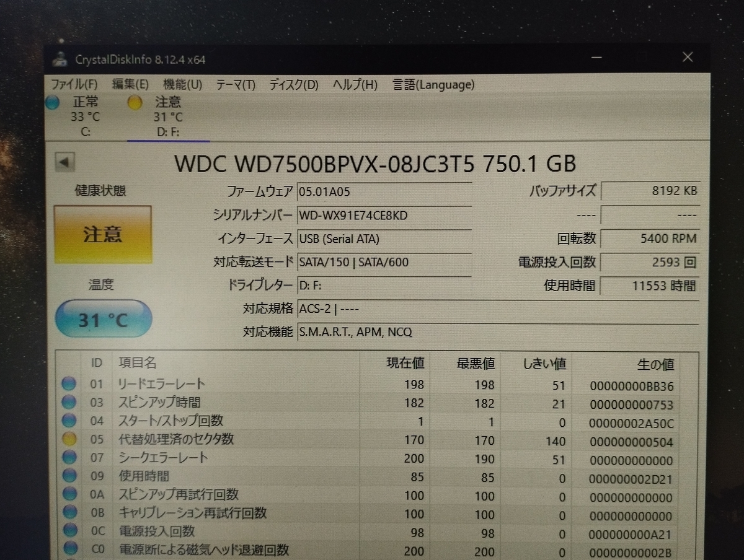Click the 生の値 column header
This screenshot has height=560, width=744.
655,364
